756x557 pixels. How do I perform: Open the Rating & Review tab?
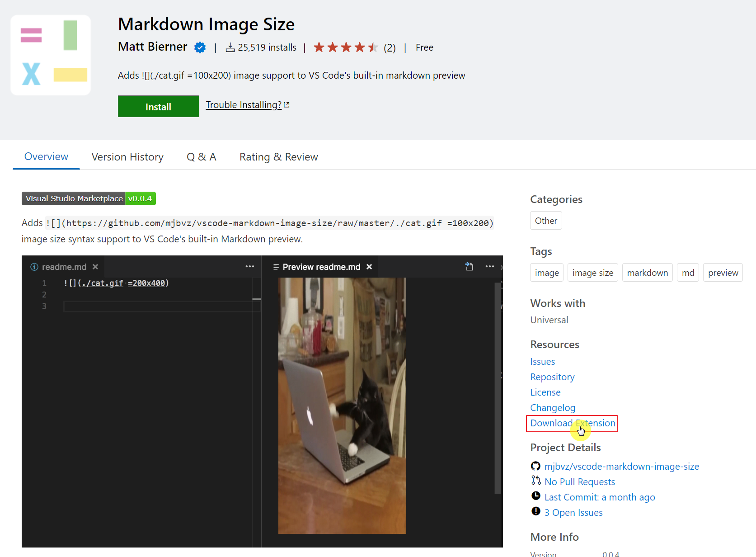pyautogui.click(x=278, y=156)
